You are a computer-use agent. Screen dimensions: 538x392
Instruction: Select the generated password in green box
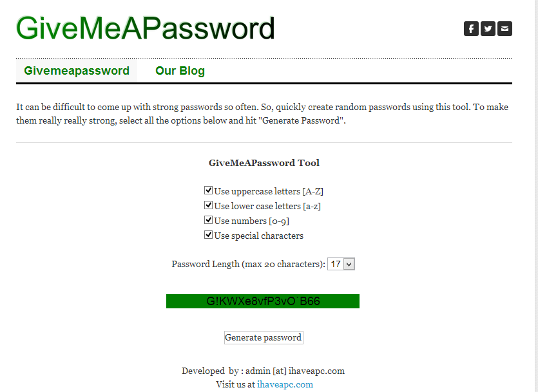tap(263, 301)
